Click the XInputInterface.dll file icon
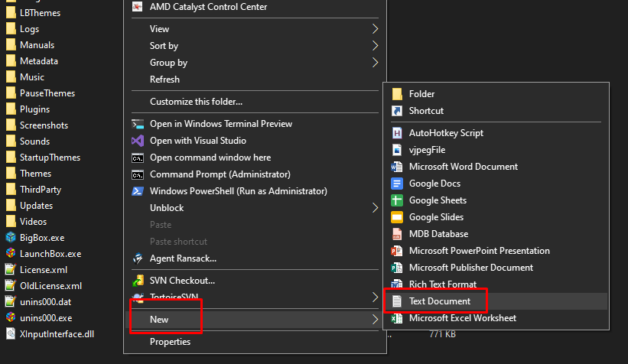The image size is (628, 364). tap(11, 334)
